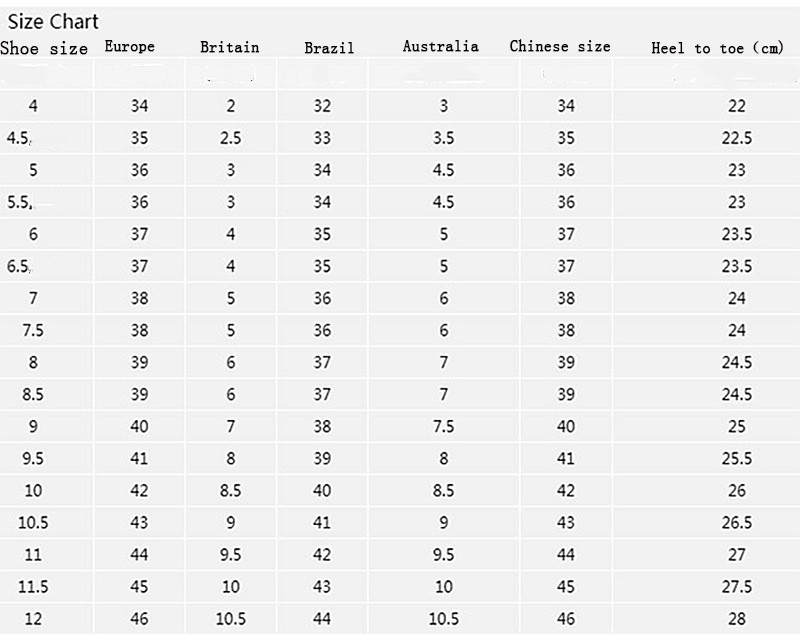800x634 pixels.
Task: Select the "Shoe size" column header
Action: tap(44, 48)
